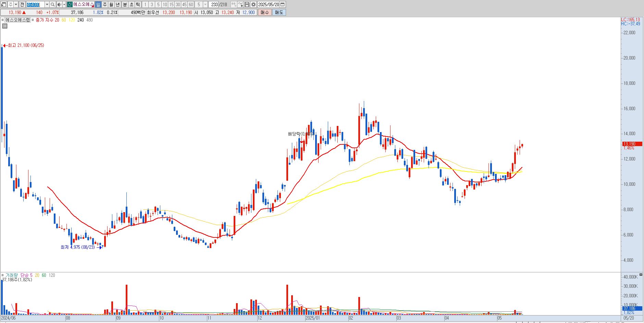Open the interval value 5 dropdown arrow
Viewport: 644px width, 323px height.
(205, 4)
